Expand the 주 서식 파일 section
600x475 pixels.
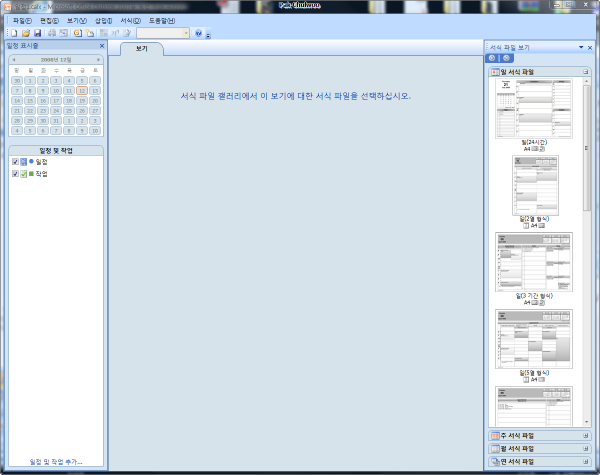pos(586,436)
